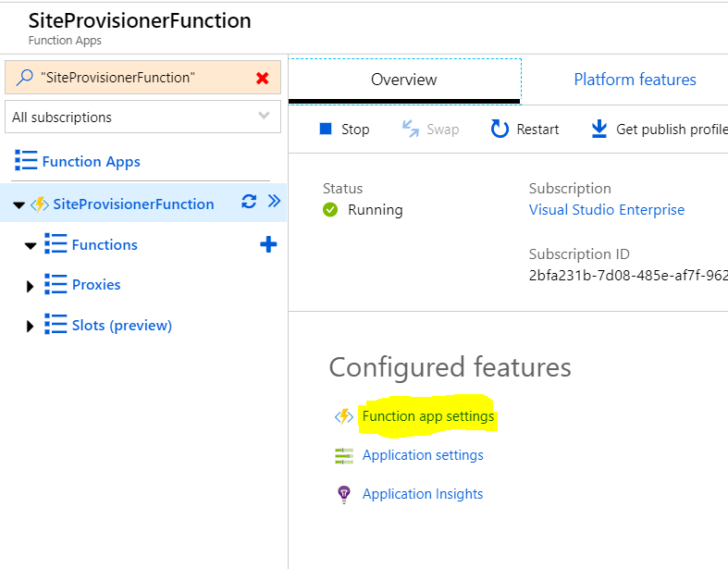This screenshot has height=569, width=728.
Task: Expand the Slots (preview) node
Action: (31, 326)
